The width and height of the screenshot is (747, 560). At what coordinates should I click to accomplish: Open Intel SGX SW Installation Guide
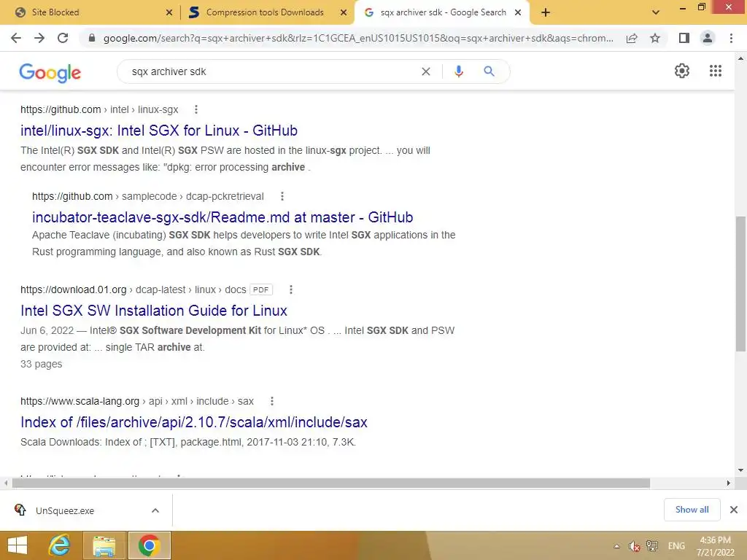(x=154, y=311)
